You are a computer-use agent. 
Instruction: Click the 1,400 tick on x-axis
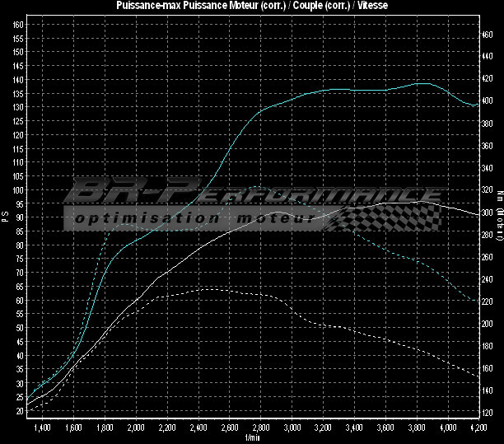click(43, 428)
